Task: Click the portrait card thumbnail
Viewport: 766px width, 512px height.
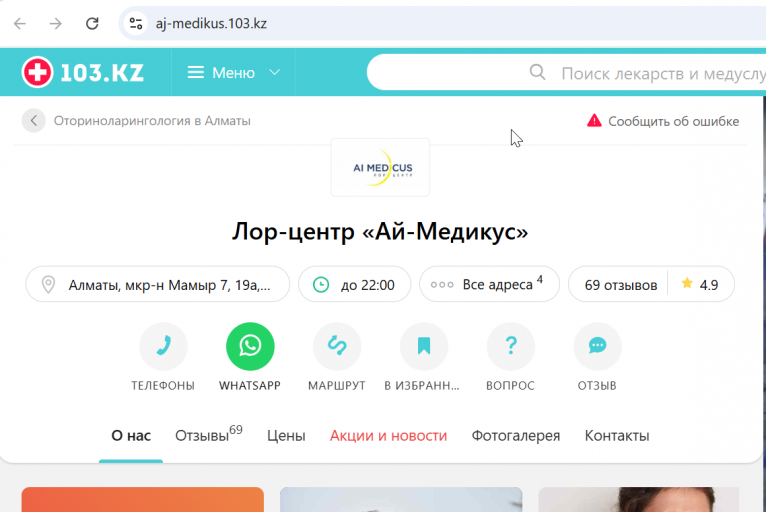Action: click(x=639, y=499)
